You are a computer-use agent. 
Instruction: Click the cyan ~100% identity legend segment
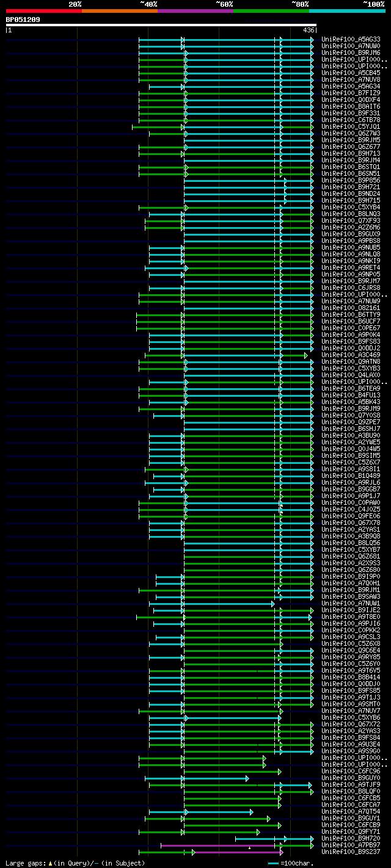click(x=347, y=11)
